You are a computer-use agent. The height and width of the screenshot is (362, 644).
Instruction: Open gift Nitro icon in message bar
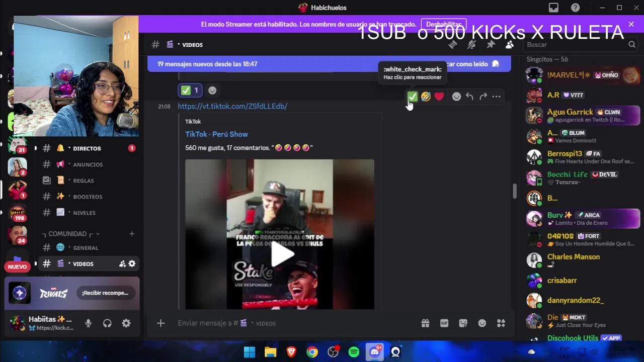point(425,323)
